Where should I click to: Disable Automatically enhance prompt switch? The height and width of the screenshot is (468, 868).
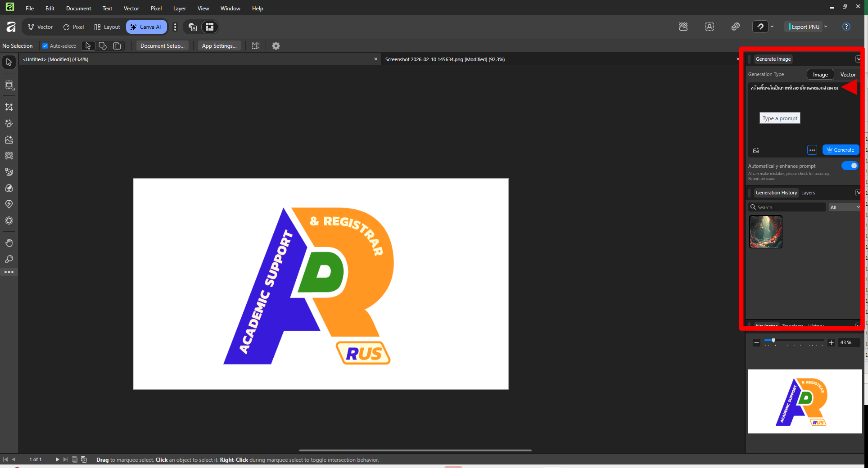coord(850,166)
